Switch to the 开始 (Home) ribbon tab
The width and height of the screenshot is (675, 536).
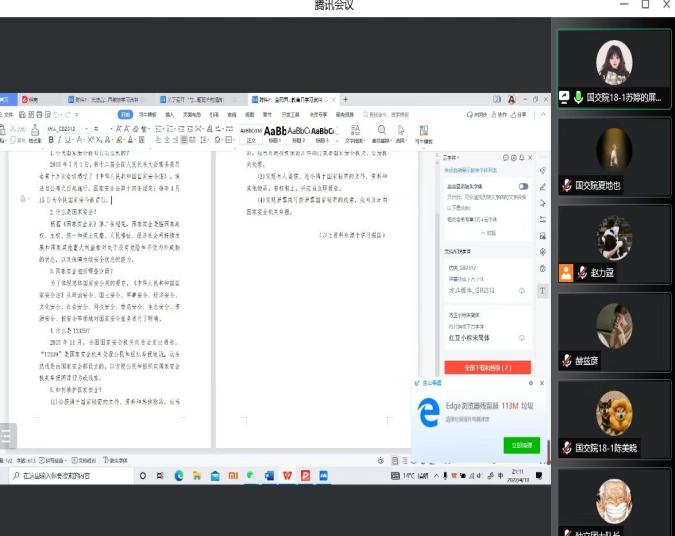[125, 115]
